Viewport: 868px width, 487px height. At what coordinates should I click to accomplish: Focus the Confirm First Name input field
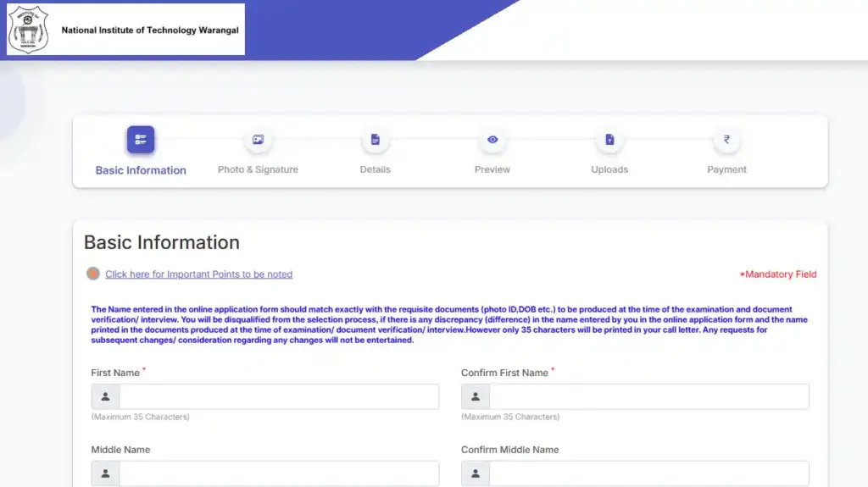648,396
